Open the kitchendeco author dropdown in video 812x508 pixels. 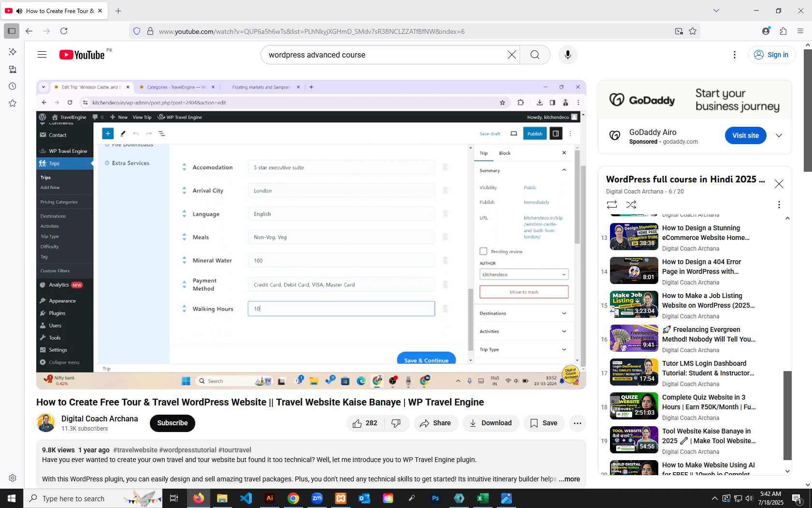[524, 274]
